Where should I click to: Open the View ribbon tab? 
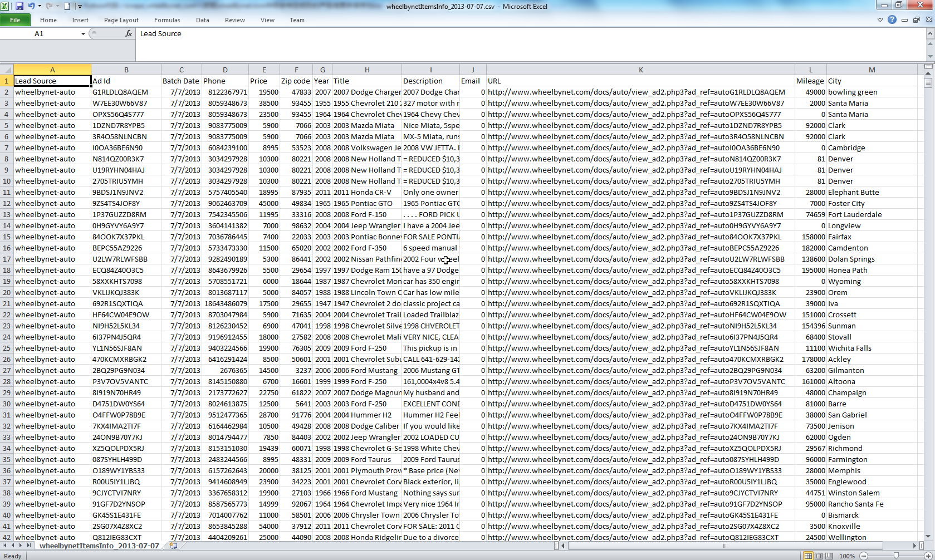point(268,20)
